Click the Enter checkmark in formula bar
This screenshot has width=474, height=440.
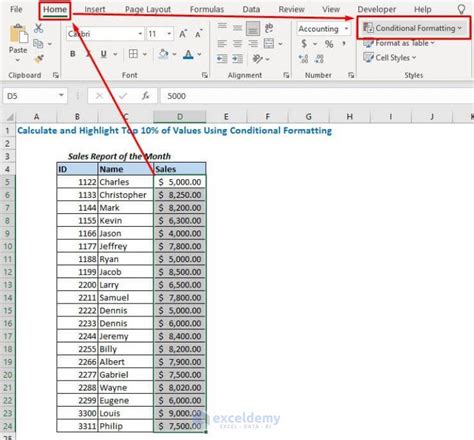pos(123,96)
